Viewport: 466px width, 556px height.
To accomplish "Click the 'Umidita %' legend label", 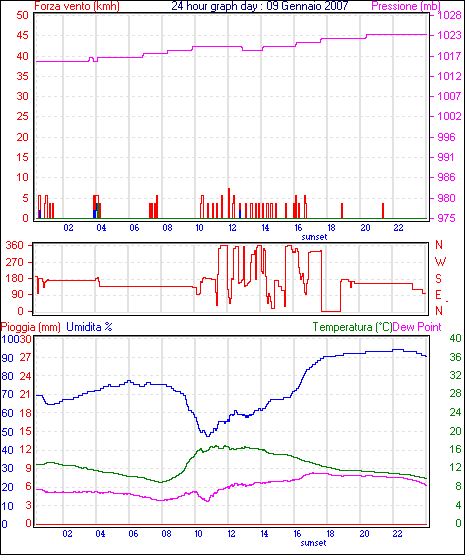I will click(89, 327).
